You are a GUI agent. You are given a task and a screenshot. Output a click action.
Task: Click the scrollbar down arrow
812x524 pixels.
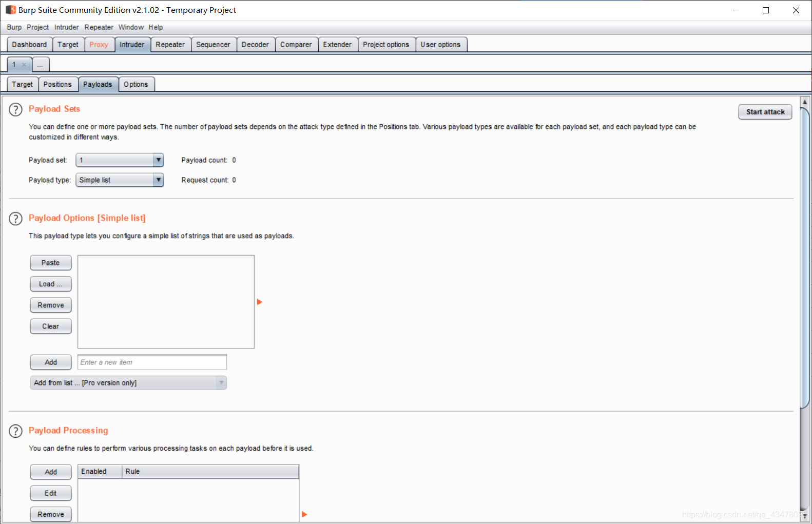pos(805,515)
